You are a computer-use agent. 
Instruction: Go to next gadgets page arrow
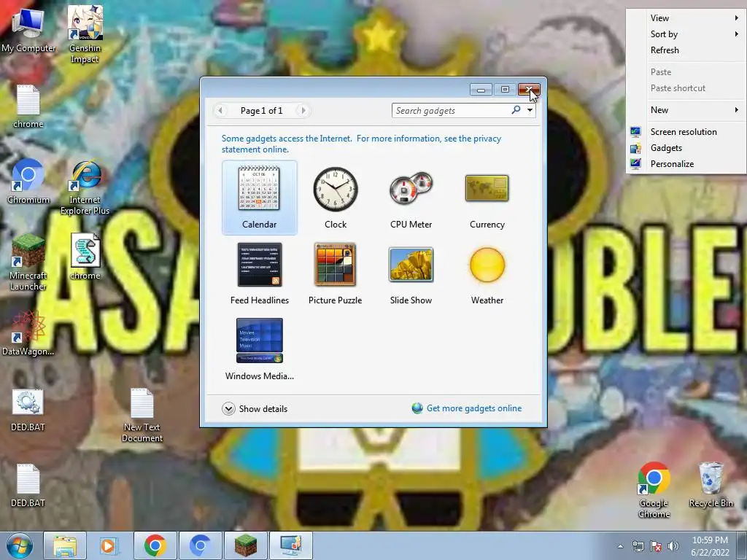(303, 111)
